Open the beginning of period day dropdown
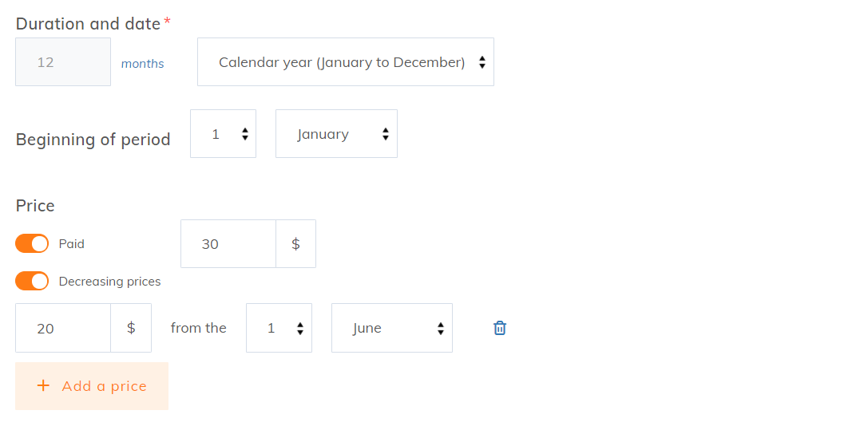Image resolution: width=868 pixels, height=426 pixels. tap(223, 134)
